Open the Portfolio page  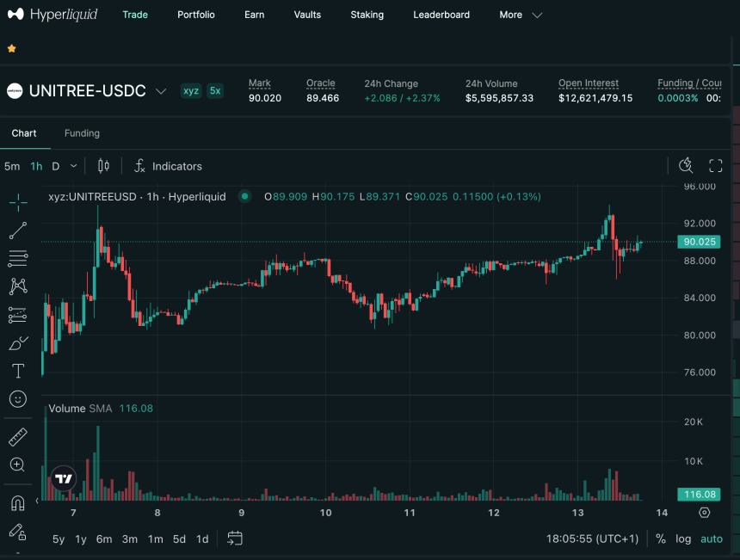tap(196, 15)
